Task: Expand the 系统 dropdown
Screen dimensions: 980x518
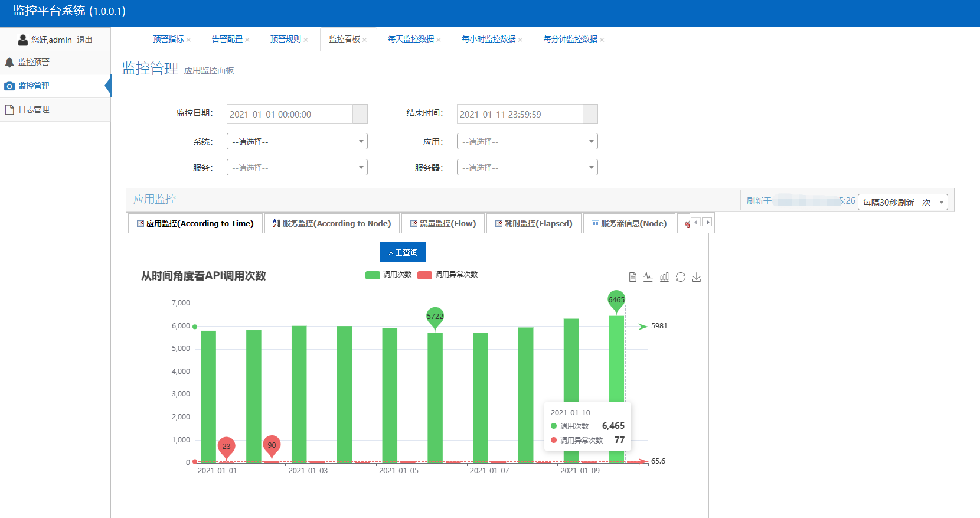Action: [x=297, y=142]
